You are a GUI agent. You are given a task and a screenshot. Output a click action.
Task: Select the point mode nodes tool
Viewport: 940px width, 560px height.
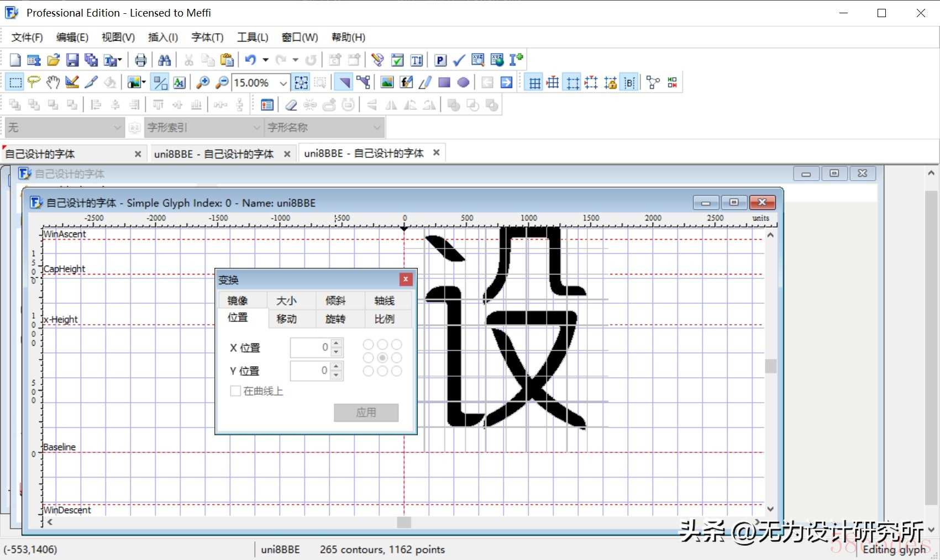coord(363,82)
